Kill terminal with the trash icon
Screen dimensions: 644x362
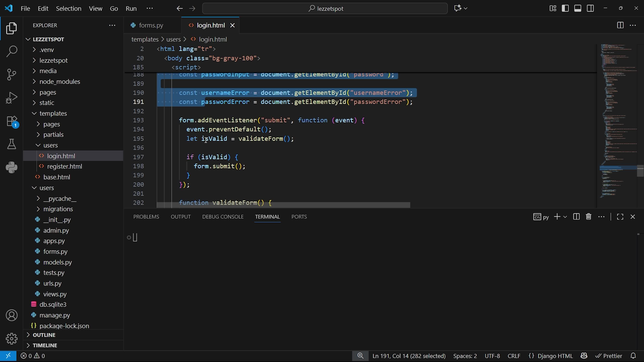(x=588, y=217)
